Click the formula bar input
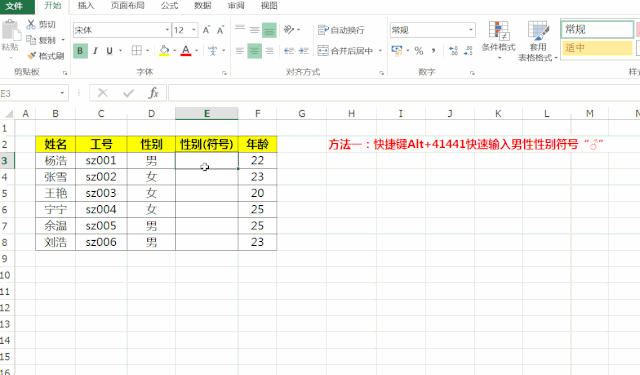640x375 pixels. [404, 93]
